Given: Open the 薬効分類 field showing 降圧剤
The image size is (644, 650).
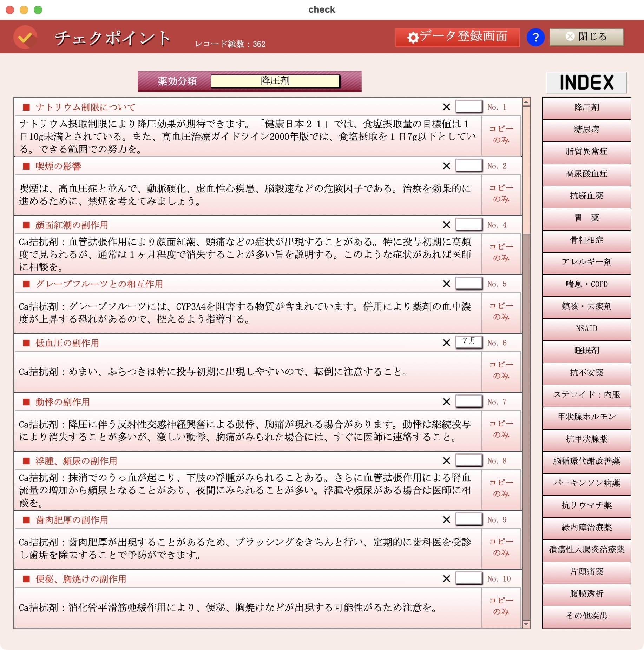Looking at the screenshot, I should pyautogui.click(x=275, y=81).
